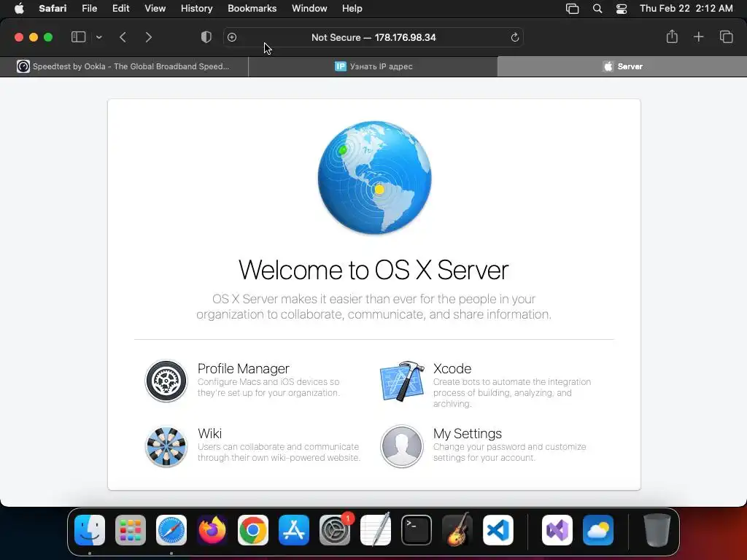Image resolution: width=747 pixels, height=560 pixels.
Task: Click the screen mirroring icon in menu bar
Action: (572, 8)
